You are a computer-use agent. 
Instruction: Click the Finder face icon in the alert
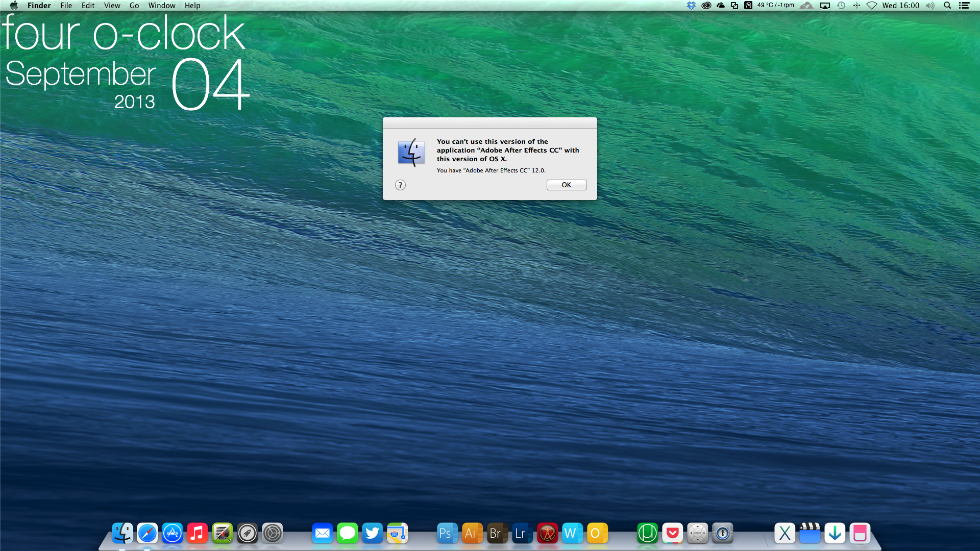pos(411,153)
